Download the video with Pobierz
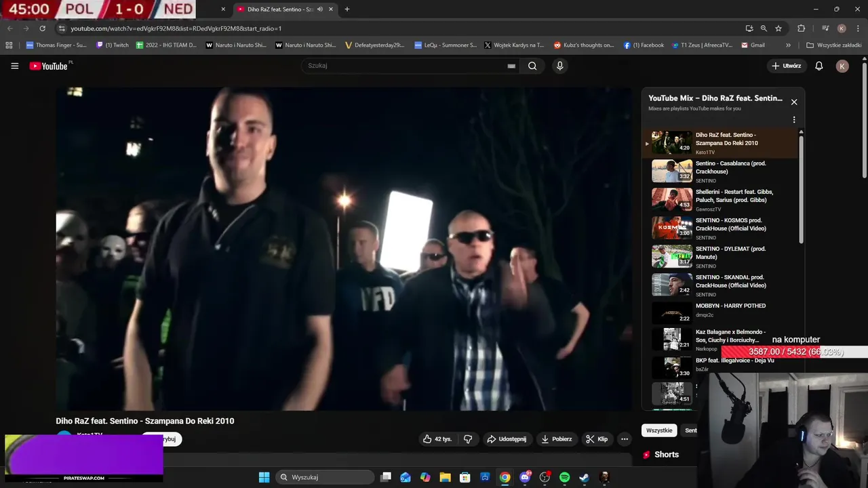868x488 pixels. click(x=556, y=439)
